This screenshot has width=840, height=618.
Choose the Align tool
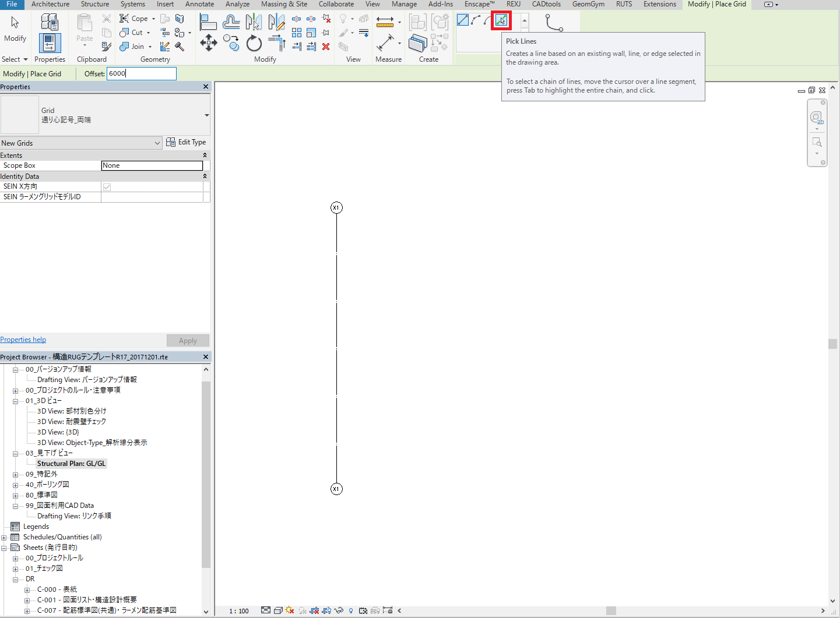pos(208,22)
